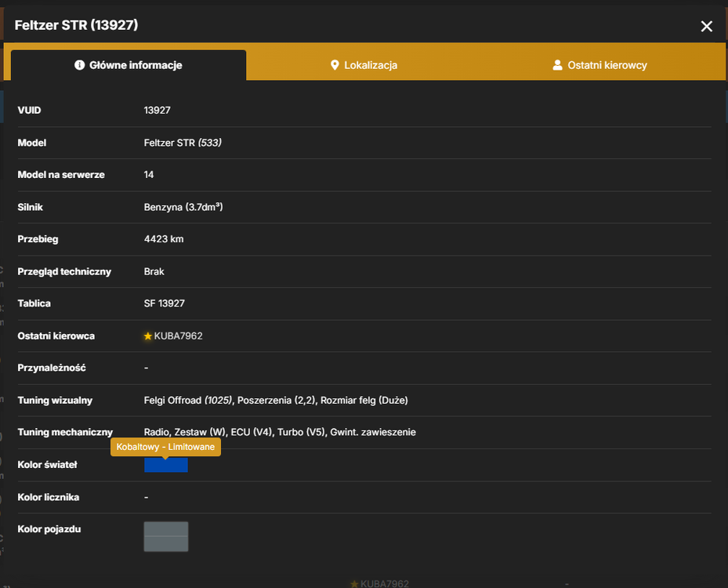Viewport: 728px width, 588px height.
Task: Click the person icon beside Ostatni kierowcy
Action: pos(557,65)
